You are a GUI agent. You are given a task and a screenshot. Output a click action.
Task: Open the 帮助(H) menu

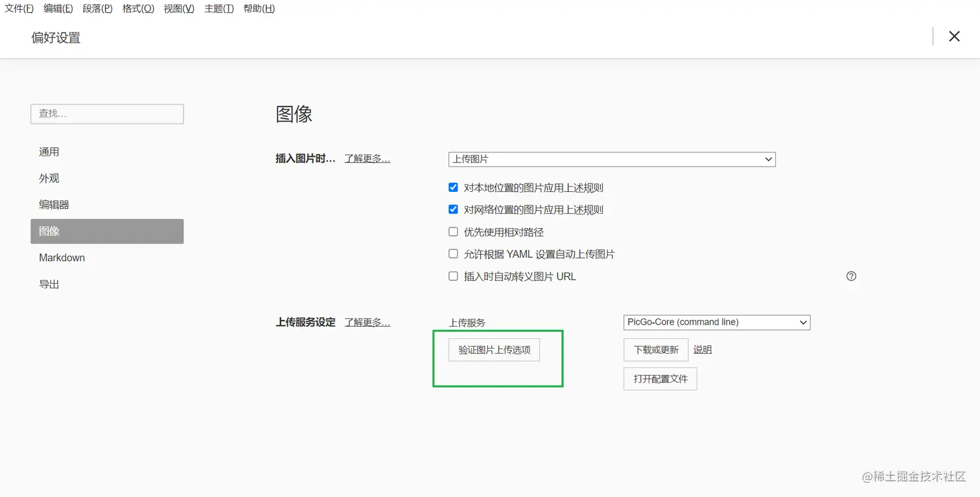click(x=259, y=8)
